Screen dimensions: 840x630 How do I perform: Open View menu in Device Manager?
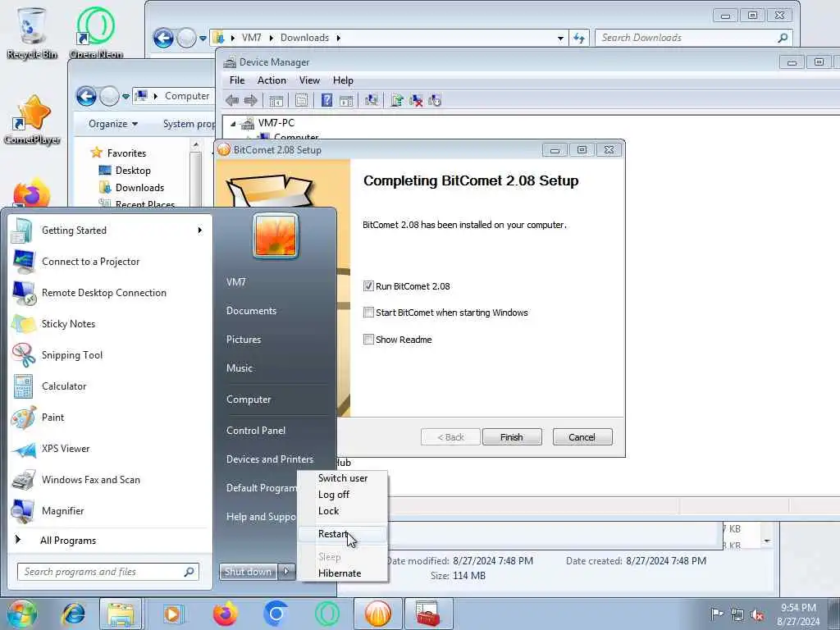[x=309, y=80]
